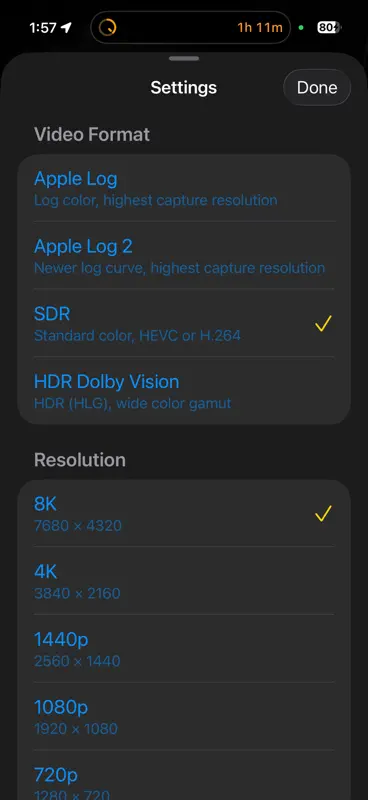Pick HDR Dolby Vision format

[184, 391]
